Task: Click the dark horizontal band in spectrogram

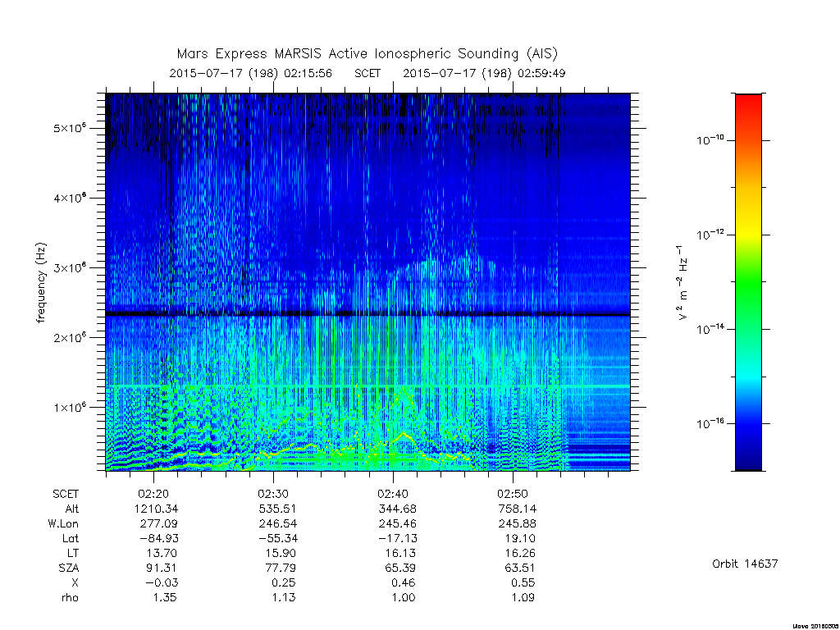Action: coord(367,314)
